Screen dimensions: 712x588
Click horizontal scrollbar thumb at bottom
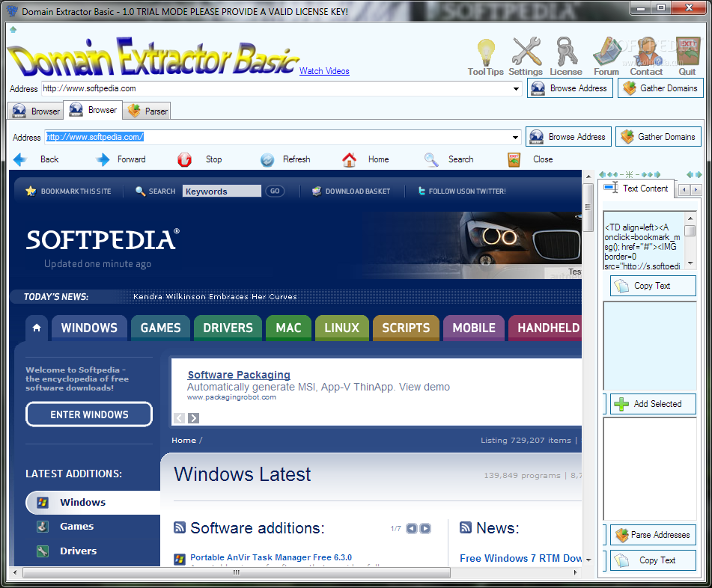(x=236, y=572)
